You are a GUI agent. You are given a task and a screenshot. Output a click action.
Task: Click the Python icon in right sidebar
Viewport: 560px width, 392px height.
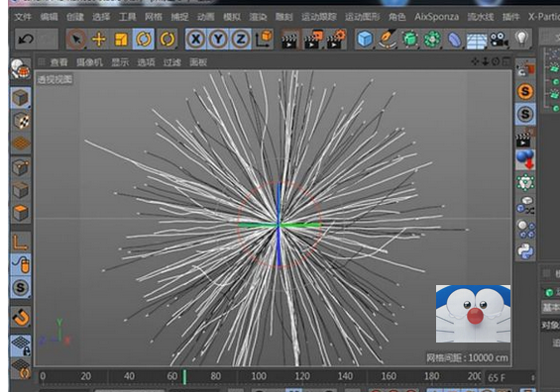(525, 250)
